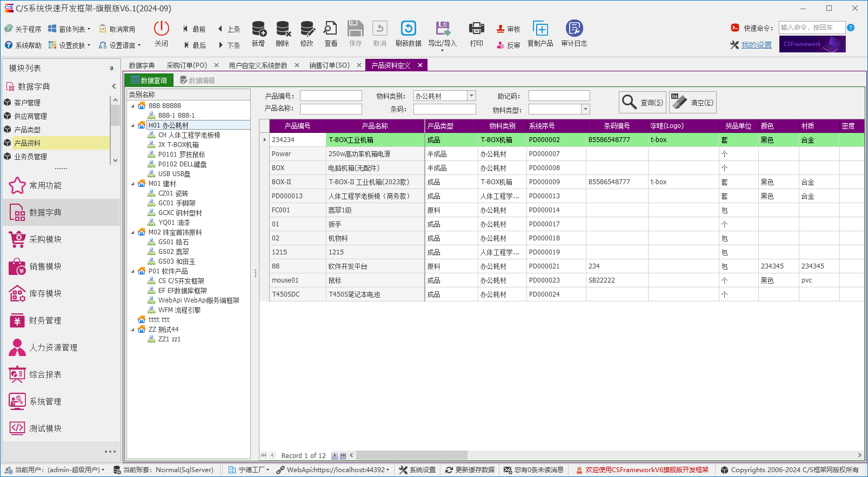The image size is (868, 477).
Task: Click the 修改 database edit icon
Action: (307, 28)
